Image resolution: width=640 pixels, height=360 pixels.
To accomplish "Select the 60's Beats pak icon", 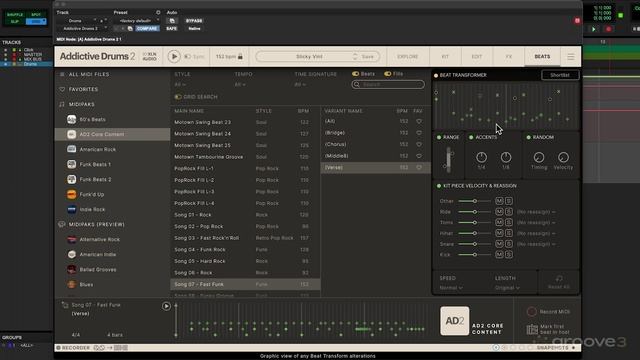I will (71, 120).
